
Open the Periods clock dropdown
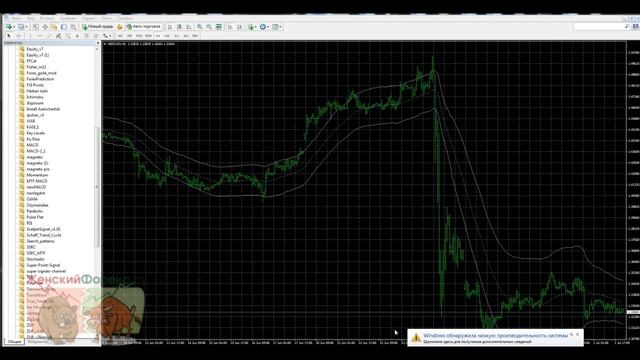tap(264, 27)
